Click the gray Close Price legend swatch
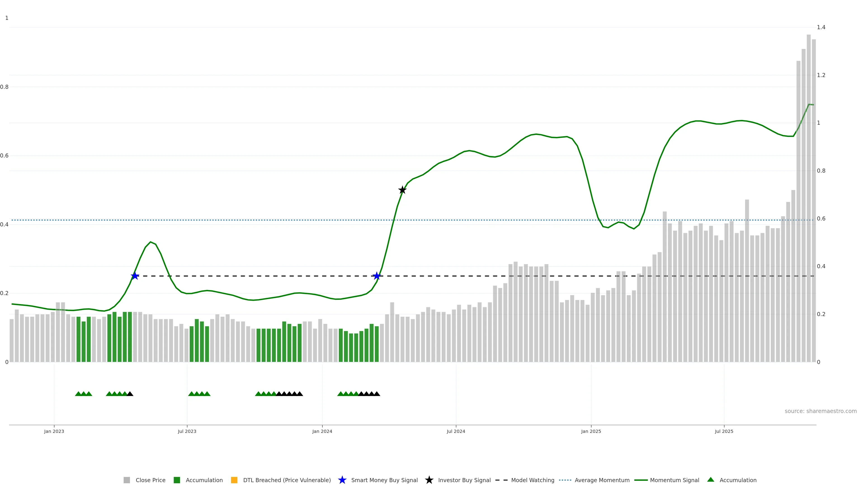Image resolution: width=868 pixels, height=488 pixels. pyautogui.click(x=127, y=480)
